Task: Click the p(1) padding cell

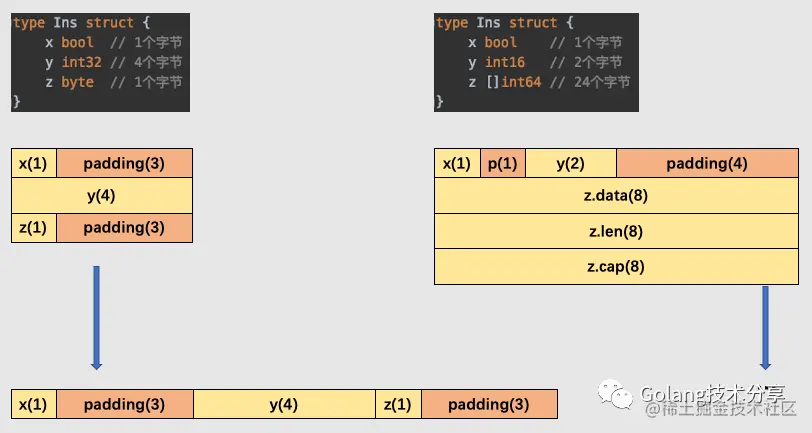Action: point(503,164)
